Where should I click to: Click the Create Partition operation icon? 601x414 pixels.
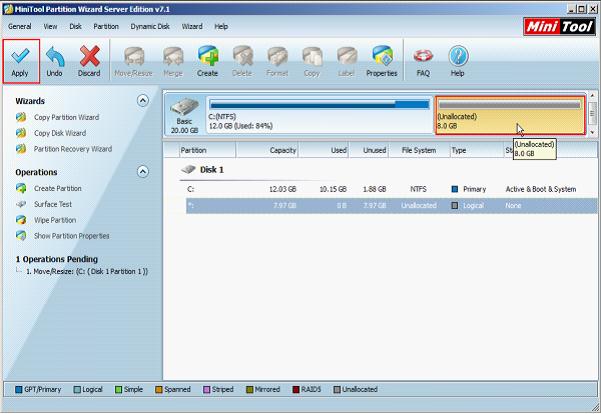pos(21,188)
